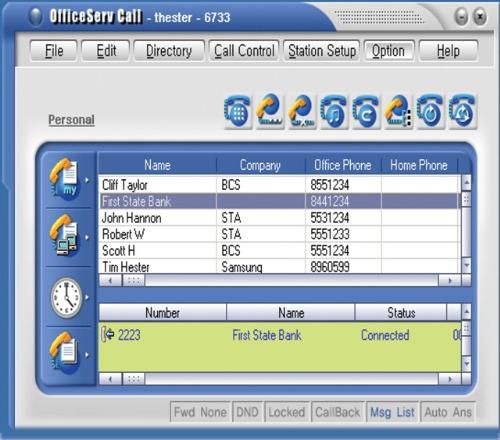Toggle DND in the status bar
The width and height of the screenshot is (500, 440).
[247, 412]
